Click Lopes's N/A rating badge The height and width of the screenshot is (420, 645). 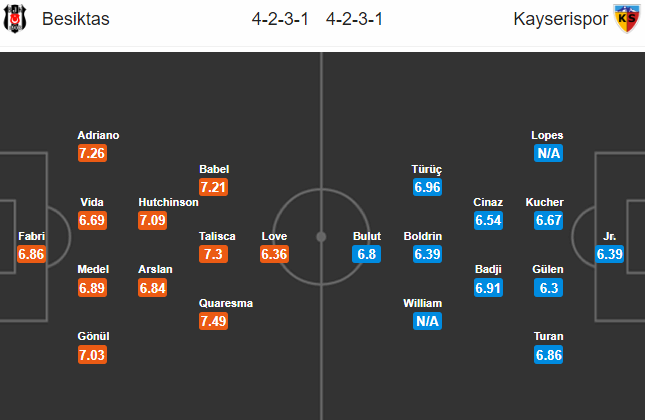(548, 153)
